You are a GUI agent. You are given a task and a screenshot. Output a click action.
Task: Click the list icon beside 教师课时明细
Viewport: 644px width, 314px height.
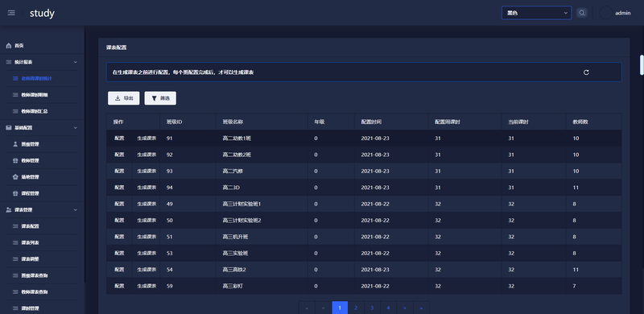(x=15, y=95)
